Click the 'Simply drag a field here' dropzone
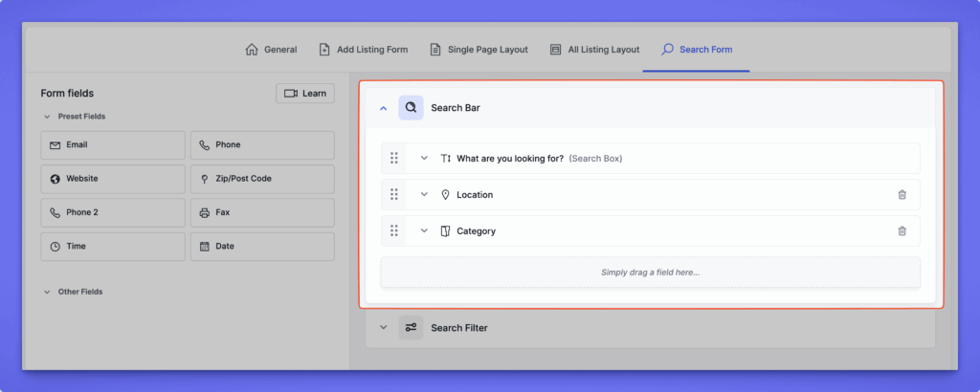This screenshot has height=392, width=980. [650, 272]
